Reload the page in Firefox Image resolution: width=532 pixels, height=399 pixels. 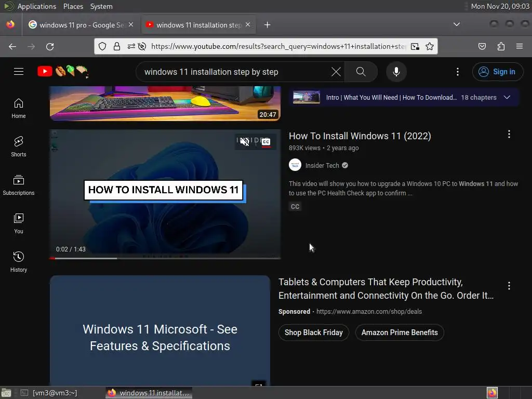click(x=50, y=46)
